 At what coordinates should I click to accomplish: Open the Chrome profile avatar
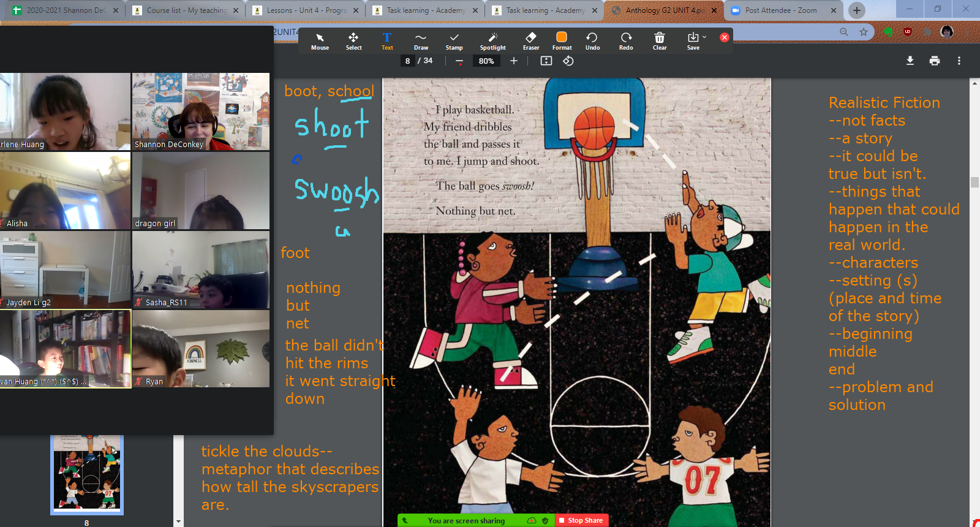(x=947, y=32)
